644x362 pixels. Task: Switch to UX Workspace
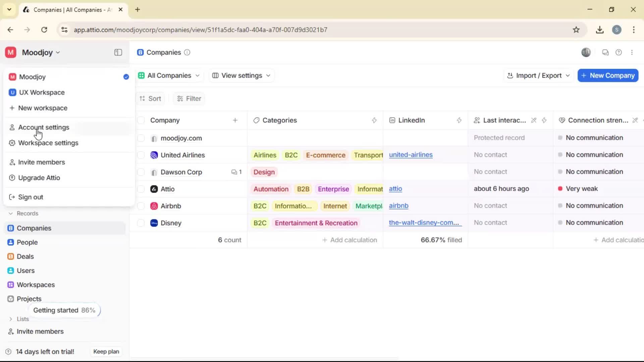[69, 93]
